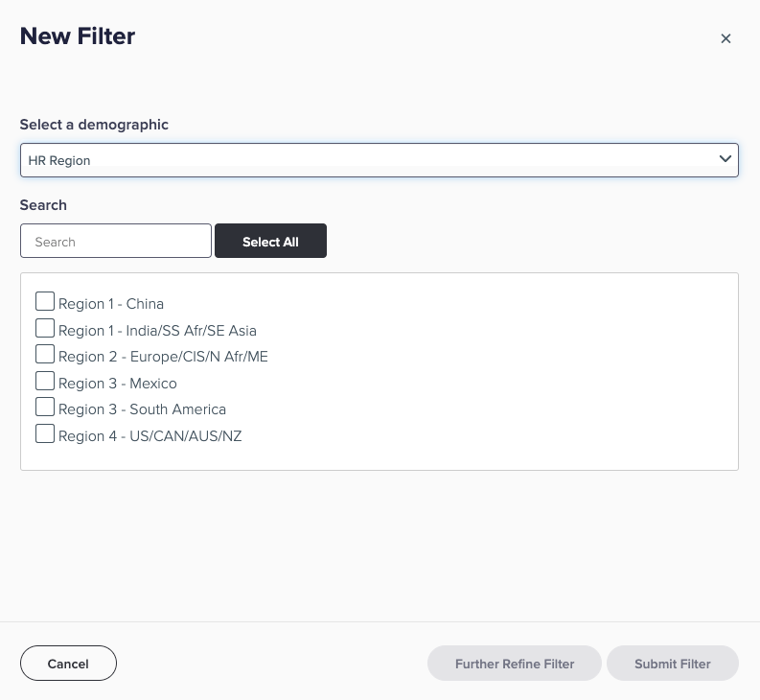Toggle the Region 3 - South America checkbox

click(45, 407)
